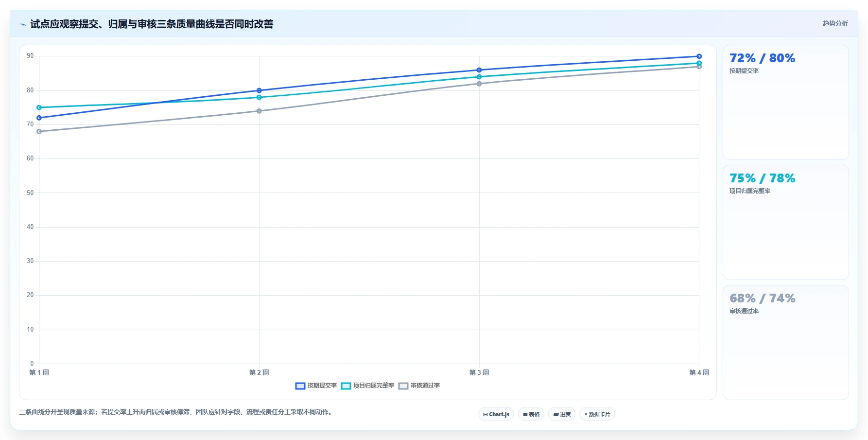Click the trend icon beside the title
This screenshot has width=868, height=440.
(x=23, y=24)
